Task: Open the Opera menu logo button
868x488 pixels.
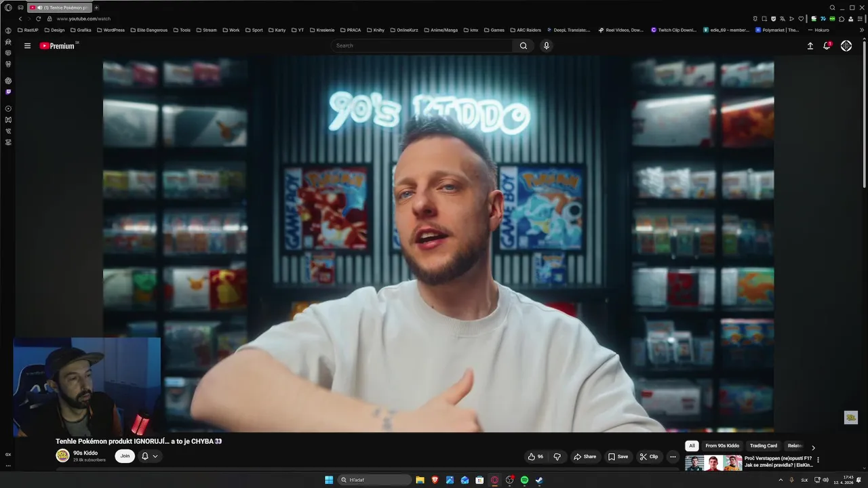Action: pyautogui.click(x=8, y=7)
